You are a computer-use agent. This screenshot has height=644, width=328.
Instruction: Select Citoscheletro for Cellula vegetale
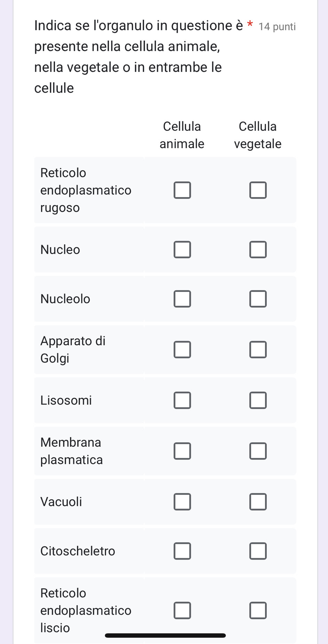point(258,551)
